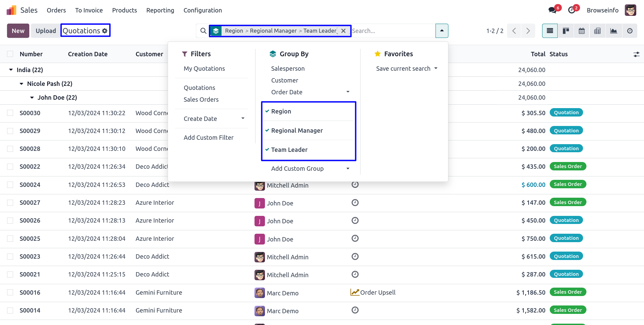Open the Configuration menu
644x325 pixels.
click(202, 10)
